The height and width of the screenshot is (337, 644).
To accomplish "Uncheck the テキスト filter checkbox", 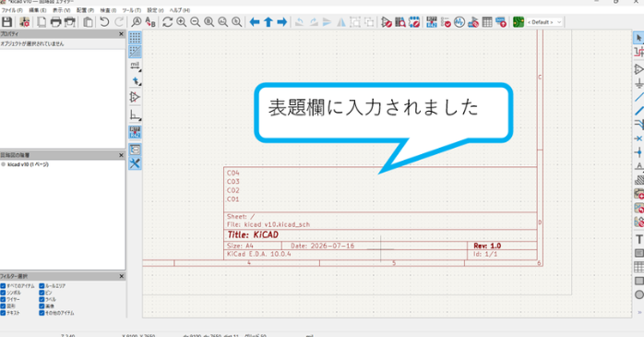I will pos(3,313).
